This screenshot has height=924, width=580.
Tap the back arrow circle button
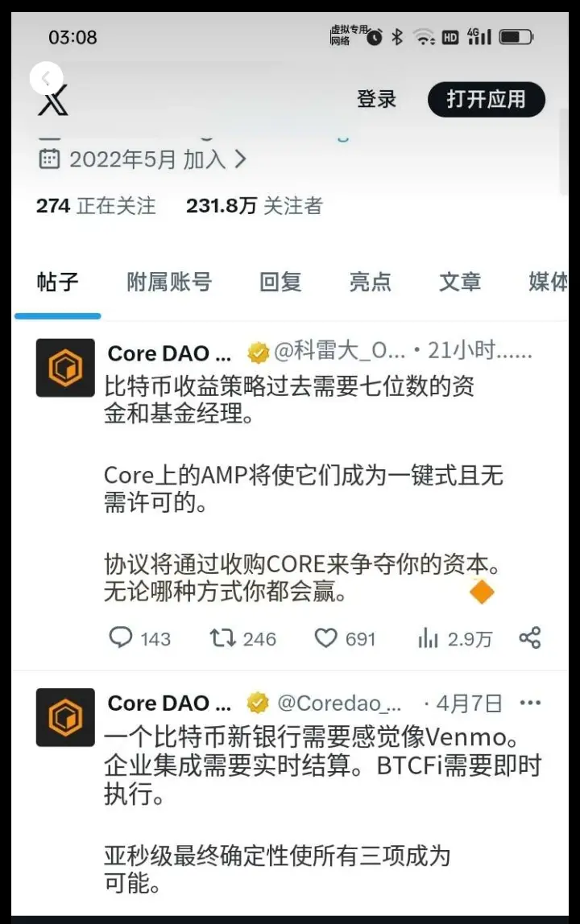46,78
